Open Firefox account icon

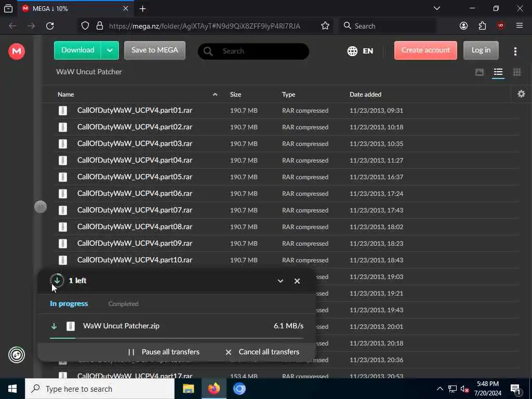point(463,26)
